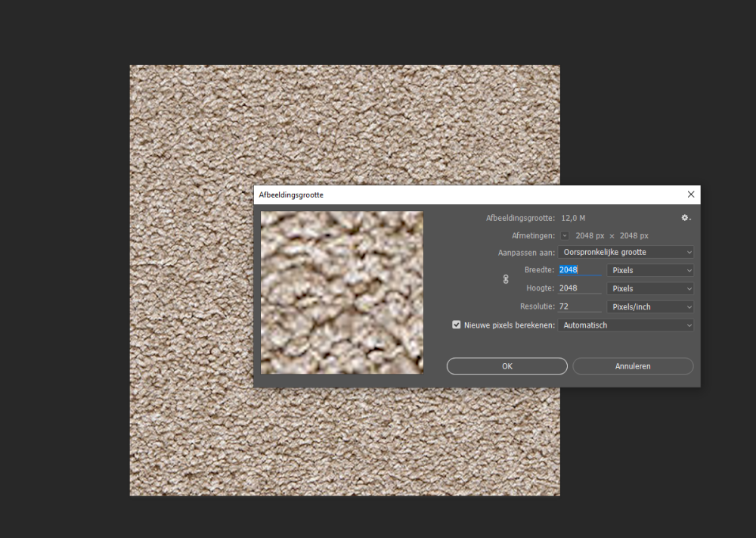This screenshot has width=756, height=538.
Task: Click into the Resolutie value field
Action: tap(579, 306)
